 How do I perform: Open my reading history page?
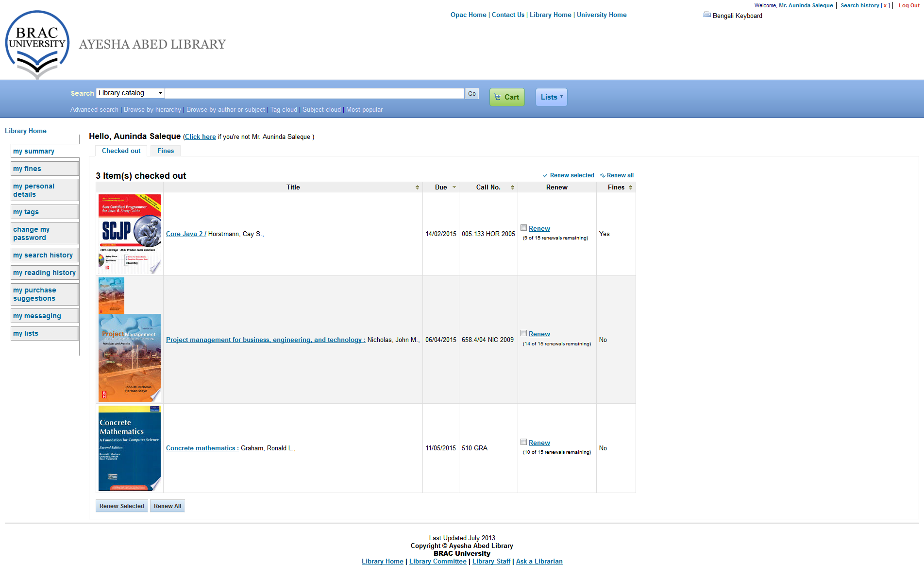click(x=45, y=273)
